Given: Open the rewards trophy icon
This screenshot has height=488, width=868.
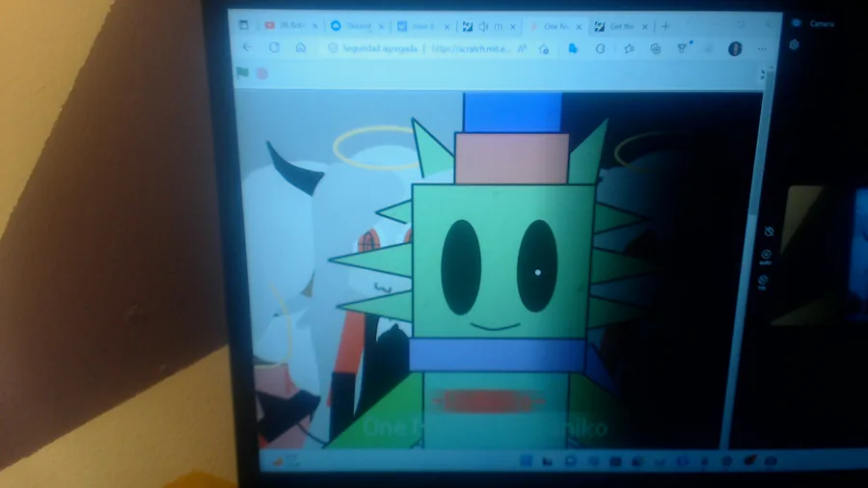Looking at the screenshot, I should tap(683, 48).
